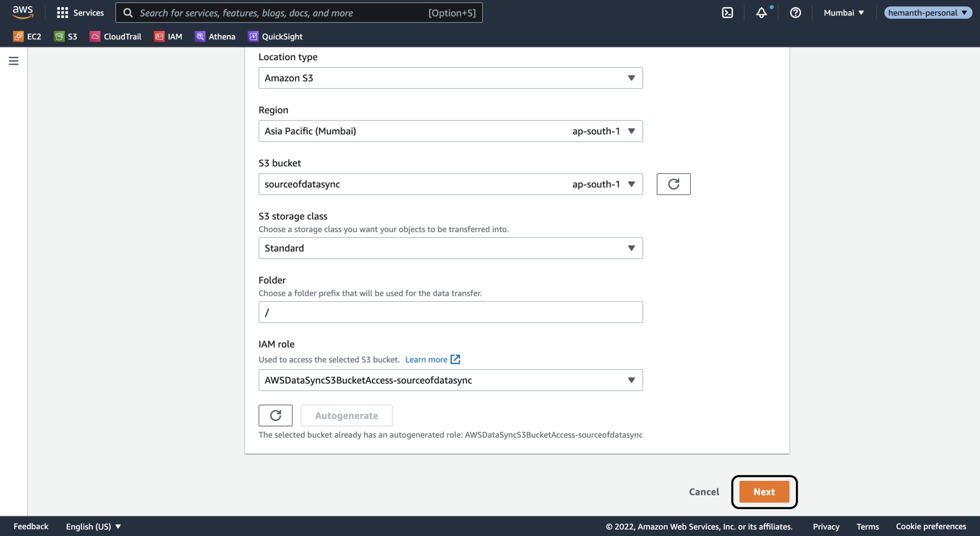Click the Next button
Image resolution: width=980 pixels, height=536 pixels.
click(x=764, y=491)
